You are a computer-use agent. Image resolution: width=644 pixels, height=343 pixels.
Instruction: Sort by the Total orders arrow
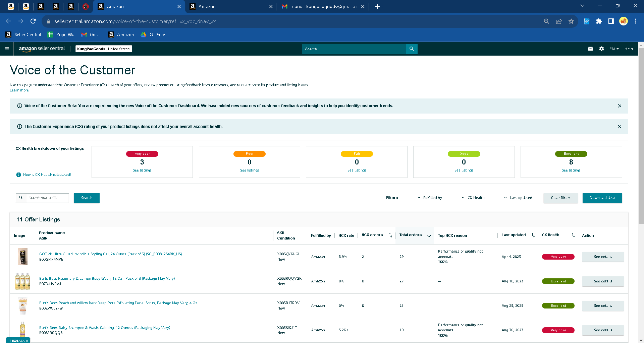tap(429, 235)
